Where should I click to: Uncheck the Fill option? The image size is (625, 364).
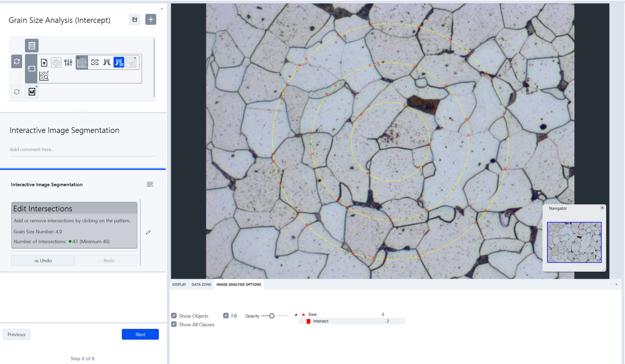226,315
